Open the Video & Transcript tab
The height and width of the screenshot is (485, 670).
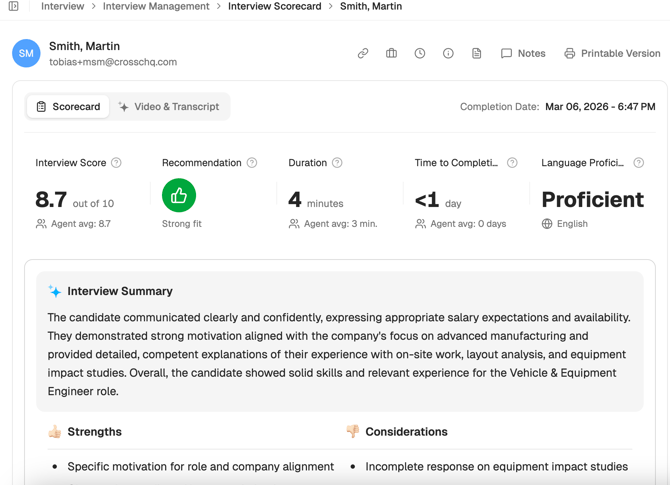click(x=168, y=107)
